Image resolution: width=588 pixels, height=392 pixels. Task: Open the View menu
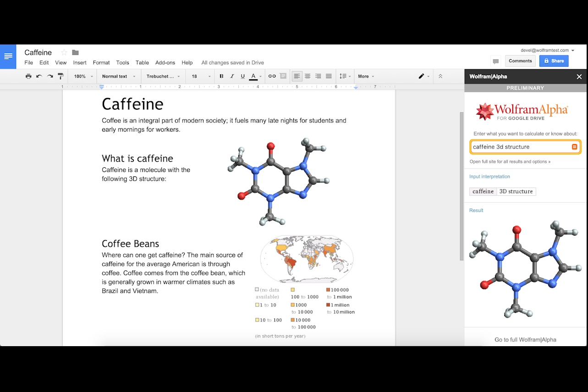61,63
